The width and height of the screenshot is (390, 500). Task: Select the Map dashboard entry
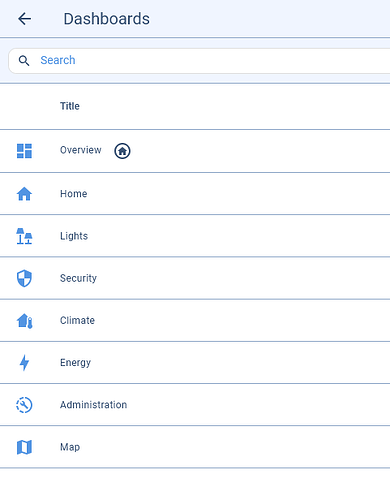pos(195,447)
